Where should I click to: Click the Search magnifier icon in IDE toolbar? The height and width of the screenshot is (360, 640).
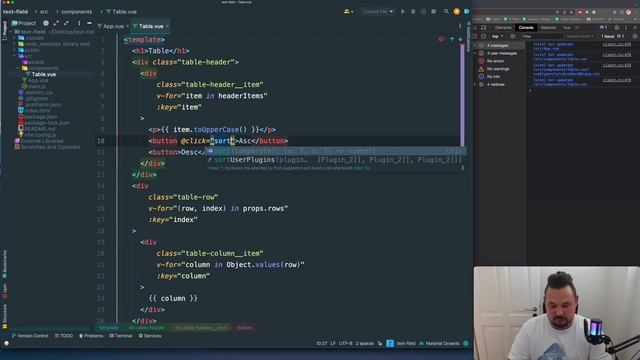tap(446, 11)
